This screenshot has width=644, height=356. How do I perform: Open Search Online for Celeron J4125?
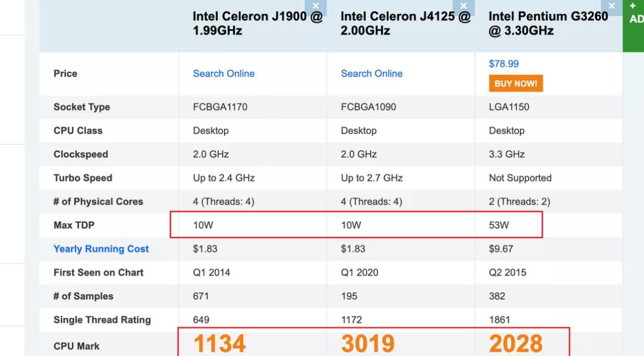pos(371,73)
